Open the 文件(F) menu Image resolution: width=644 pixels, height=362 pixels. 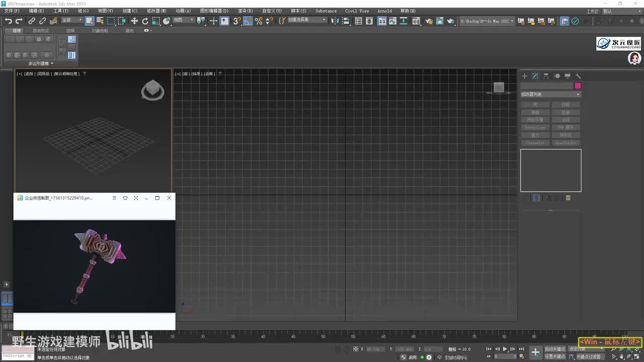tap(12, 11)
